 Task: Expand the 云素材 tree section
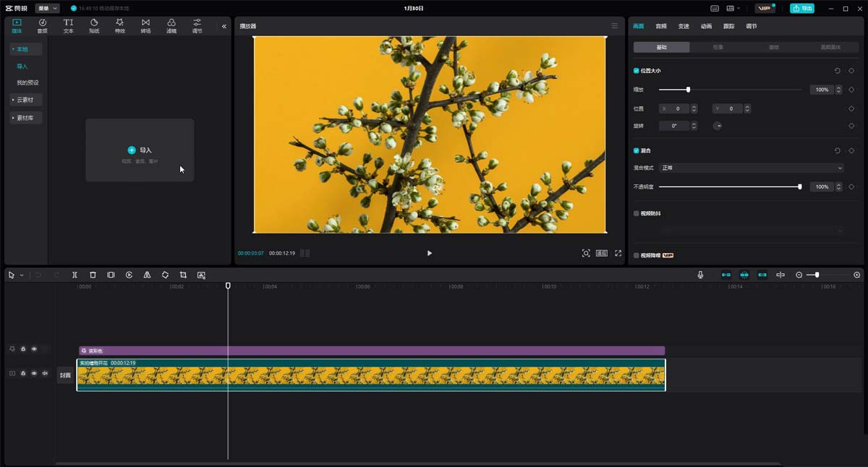pyautogui.click(x=26, y=100)
